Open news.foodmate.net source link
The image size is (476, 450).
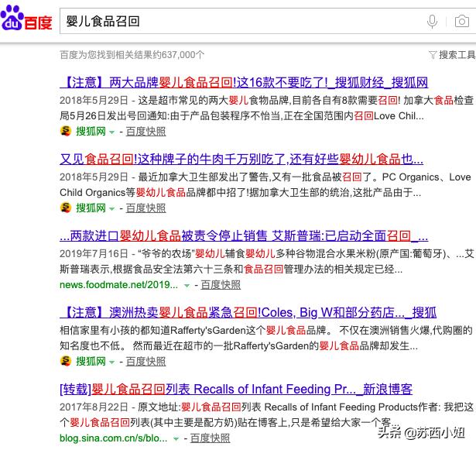[x=118, y=285]
